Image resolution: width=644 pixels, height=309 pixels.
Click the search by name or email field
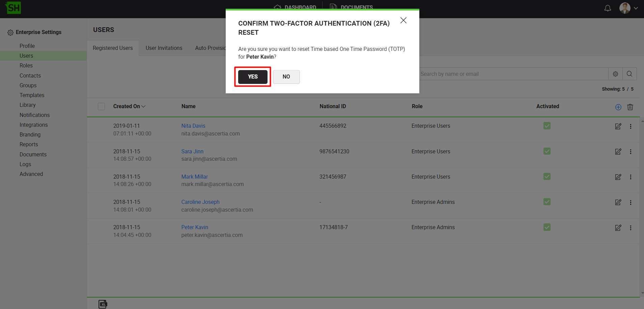pyautogui.click(x=513, y=74)
